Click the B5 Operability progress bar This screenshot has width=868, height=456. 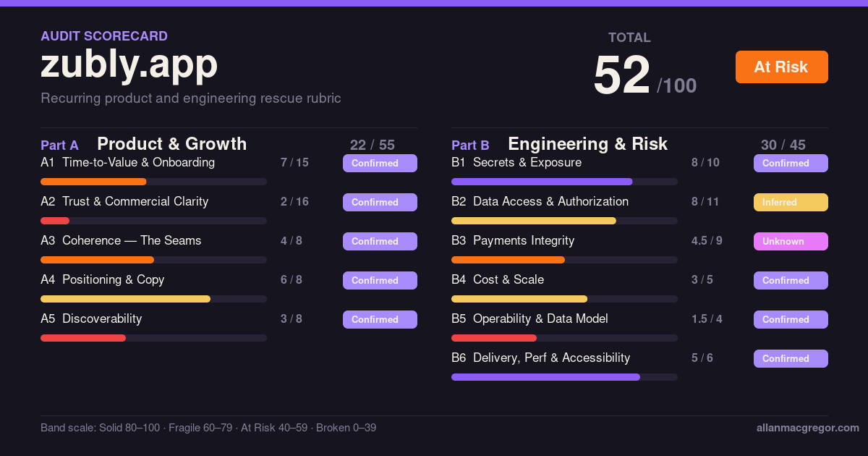pyautogui.click(x=494, y=338)
